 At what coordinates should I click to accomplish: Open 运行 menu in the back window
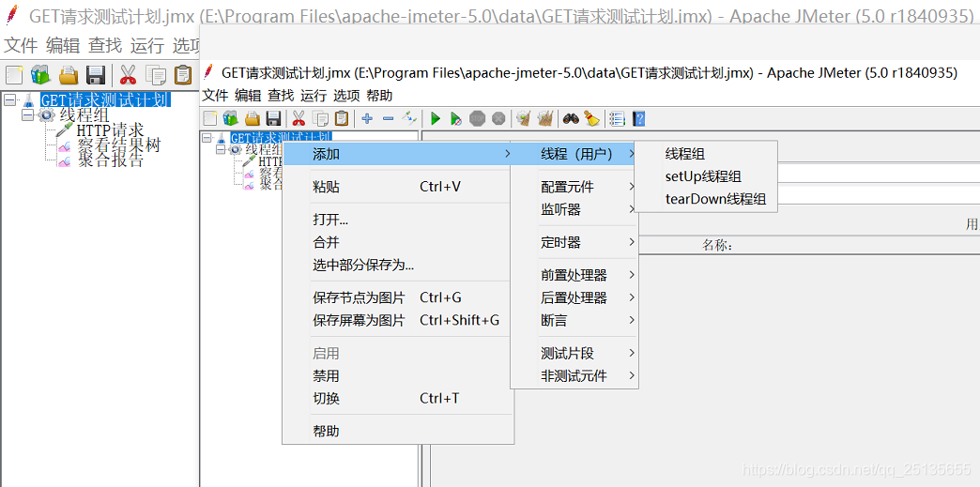click(x=146, y=45)
